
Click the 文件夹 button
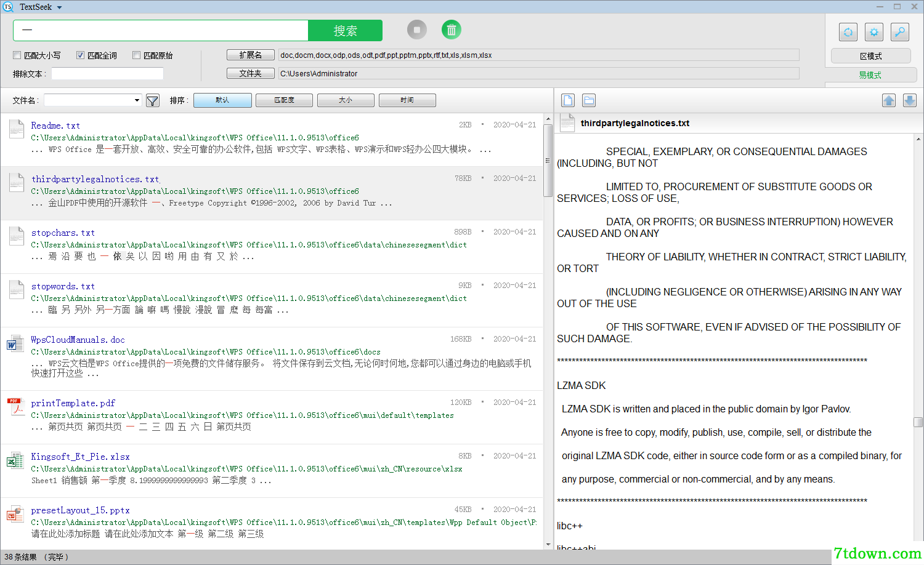[250, 73]
